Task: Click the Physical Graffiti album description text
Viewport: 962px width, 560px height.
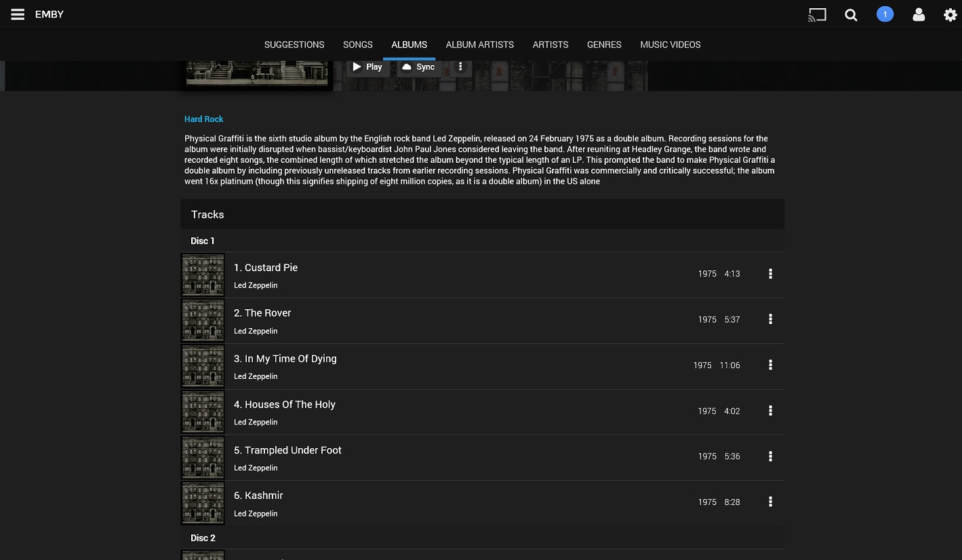Action: (480, 160)
